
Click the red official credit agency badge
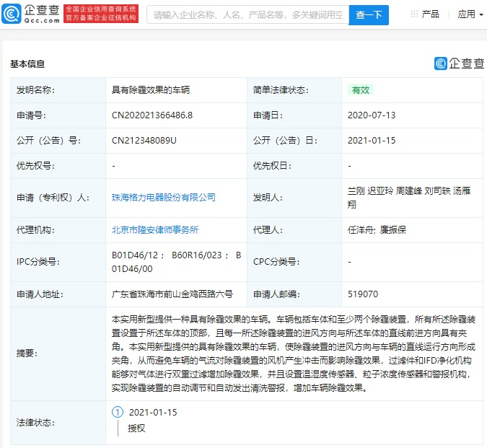[x=100, y=14]
